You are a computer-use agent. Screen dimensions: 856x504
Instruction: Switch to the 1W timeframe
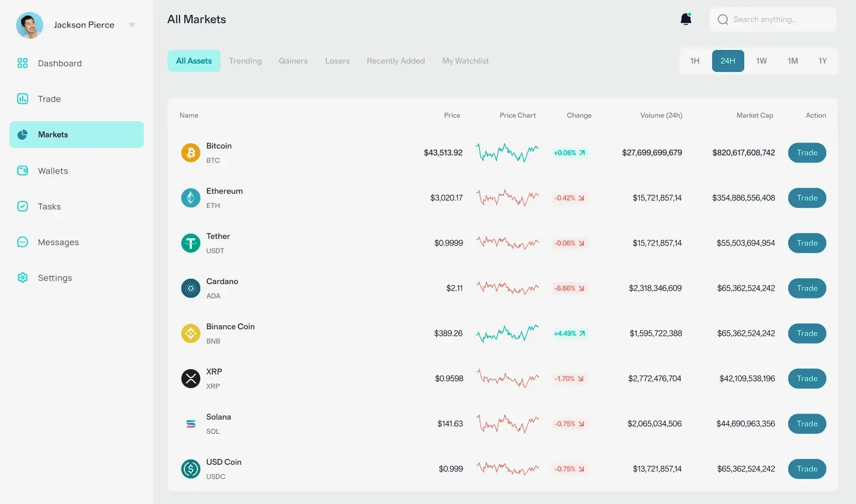[x=761, y=61]
